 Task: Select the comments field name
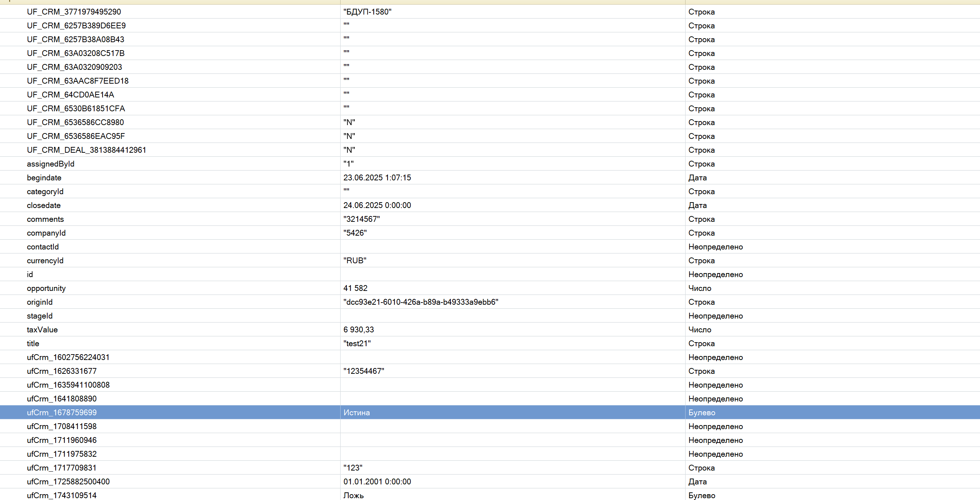coord(45,219)
